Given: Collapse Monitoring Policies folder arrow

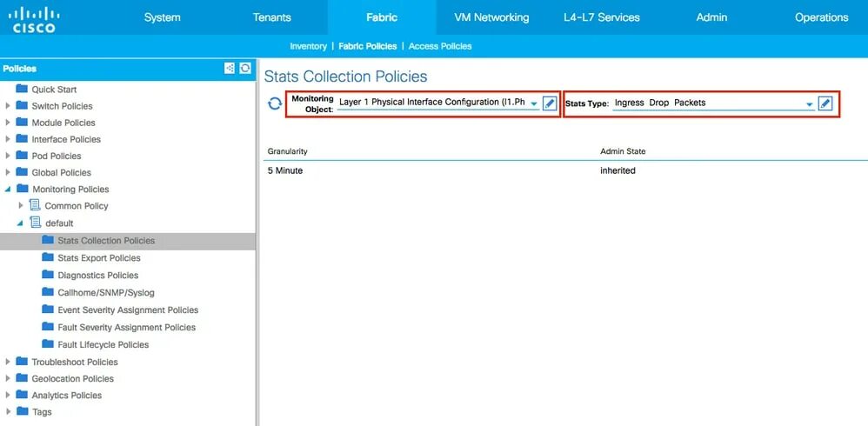Looking at the screenshot, I should coord(8,190).
